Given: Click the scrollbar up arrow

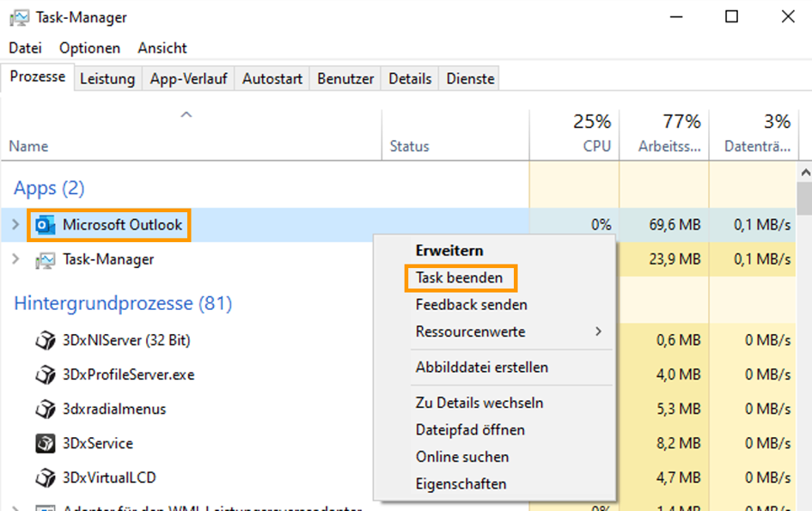Looking at the screenshot, I should [805, 173].
